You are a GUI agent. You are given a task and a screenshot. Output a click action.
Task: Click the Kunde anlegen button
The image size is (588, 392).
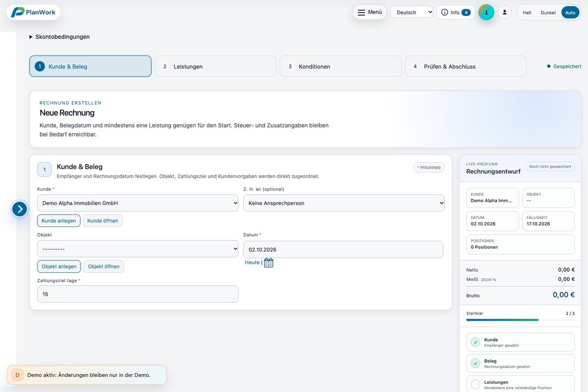pos(58,220)
